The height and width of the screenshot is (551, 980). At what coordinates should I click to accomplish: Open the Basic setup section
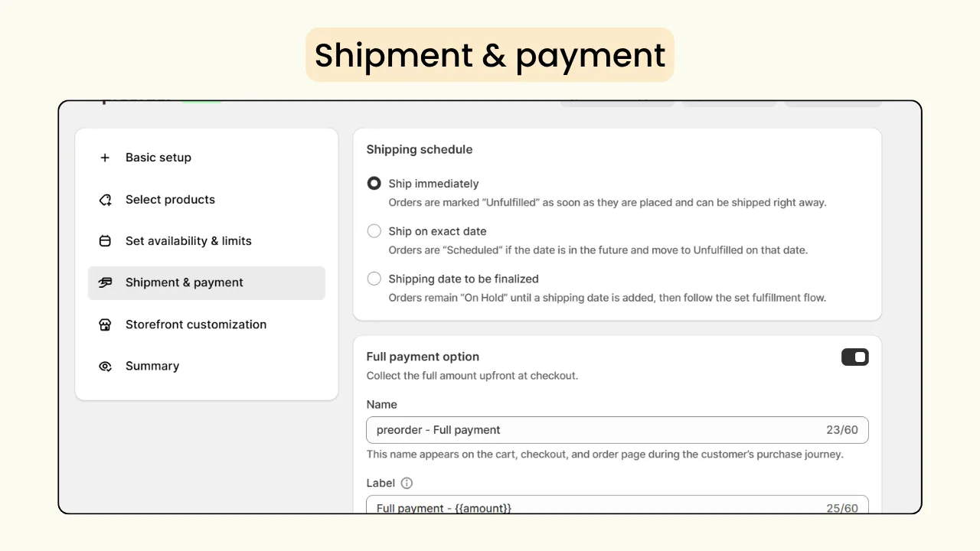(158, 158)
